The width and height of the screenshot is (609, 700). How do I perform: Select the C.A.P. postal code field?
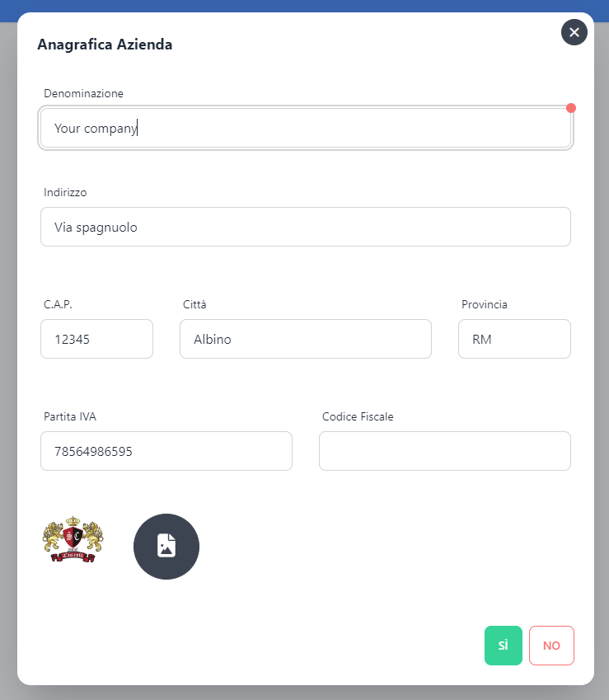pos(96,339)
